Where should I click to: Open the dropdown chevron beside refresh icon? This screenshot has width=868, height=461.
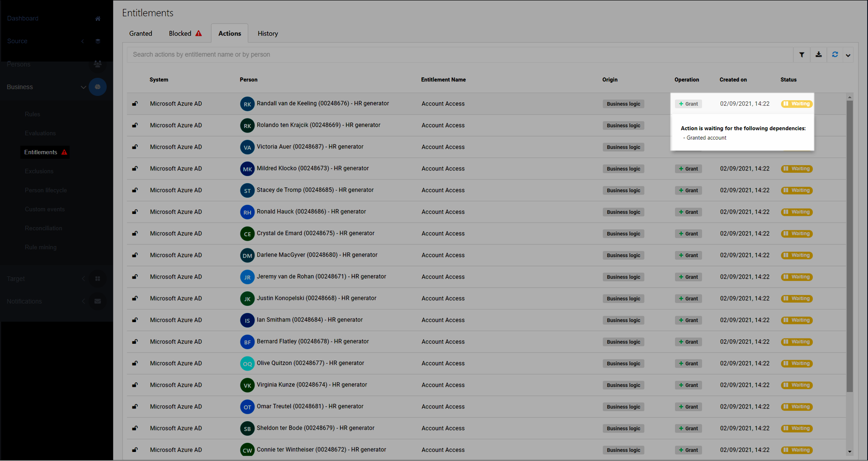tap(848, 54)
